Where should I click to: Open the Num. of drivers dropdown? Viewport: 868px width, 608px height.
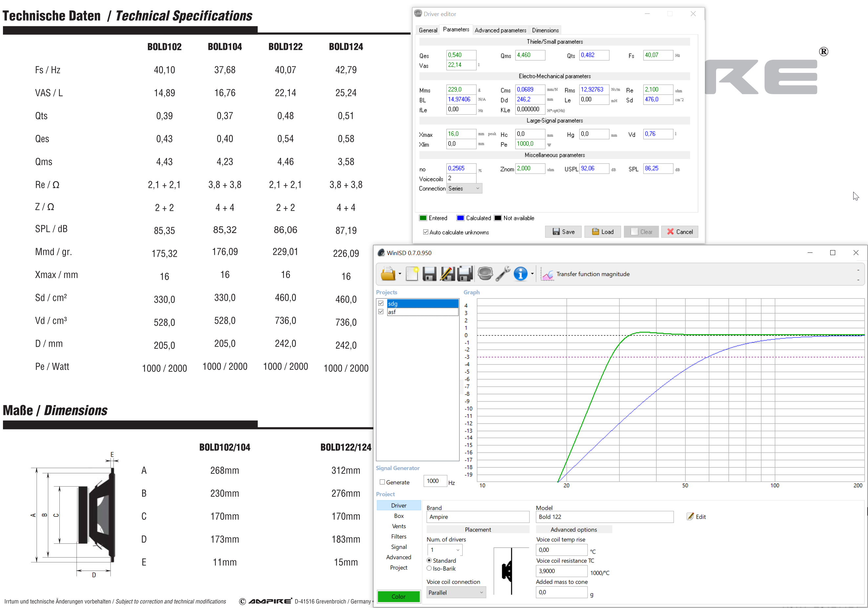coord(445,550)
